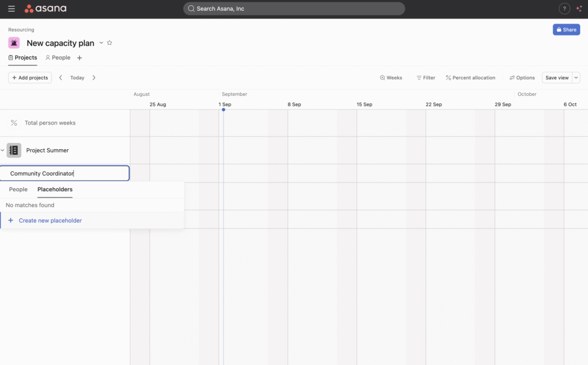588x365 pixels.
Task: Click Create new placeholder
Action: coord(50,220)
